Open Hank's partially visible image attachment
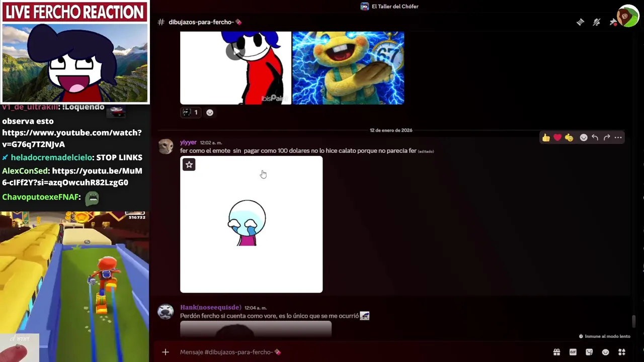 [x=256, y=329]
